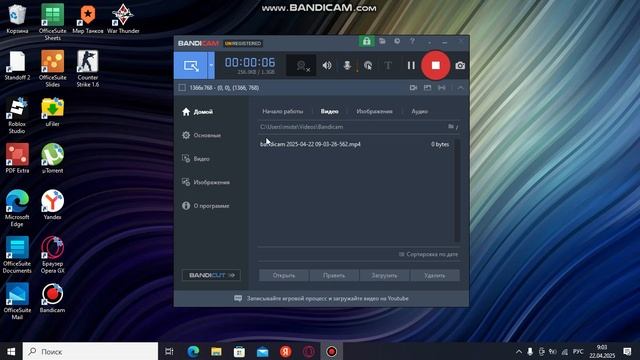Click the width-fit icon in resolution bar
640x360 pixels.
442,88
